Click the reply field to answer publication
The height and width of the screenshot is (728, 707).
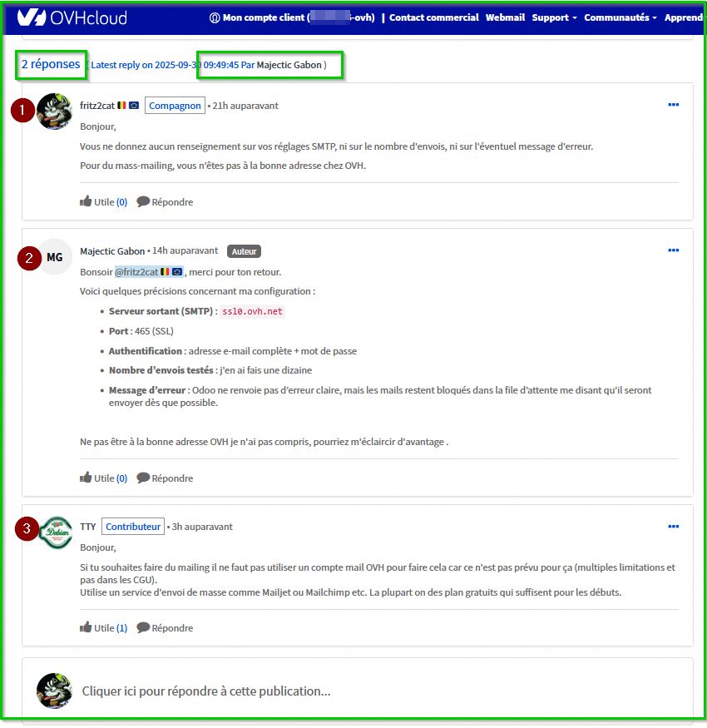tap(358, 691)
